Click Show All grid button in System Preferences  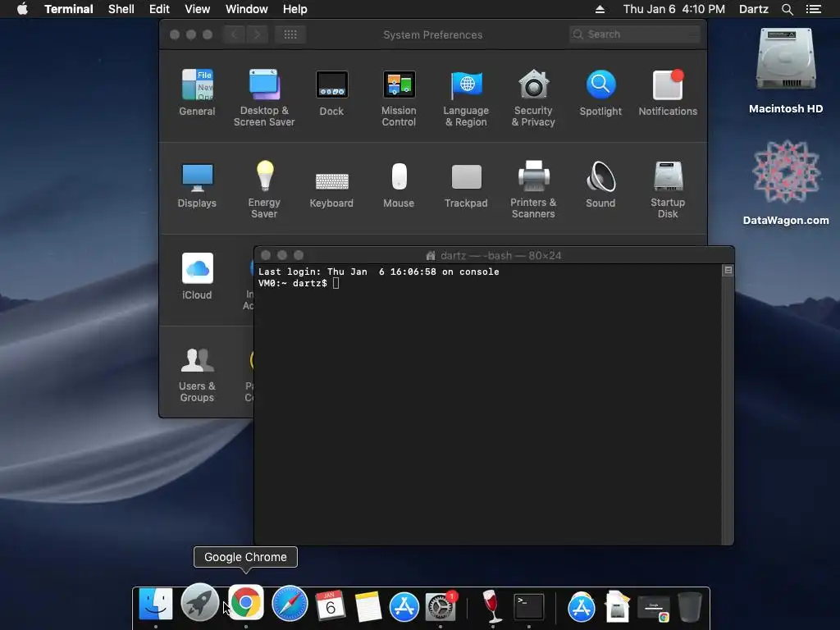[x=290, y=34]
